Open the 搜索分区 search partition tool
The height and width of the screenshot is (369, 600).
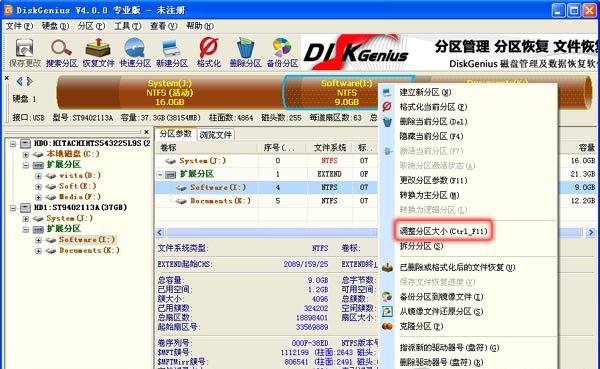pos(61,53)
